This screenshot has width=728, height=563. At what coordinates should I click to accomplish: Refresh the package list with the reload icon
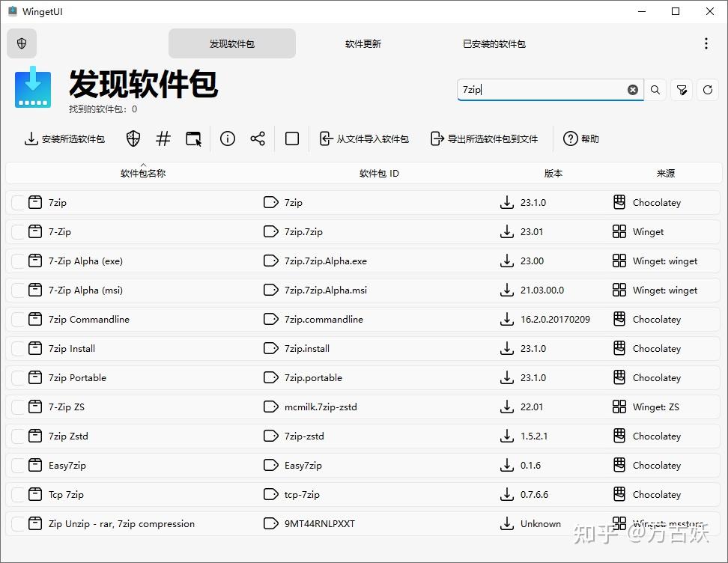pyautogui.click(x=708, y=89)
